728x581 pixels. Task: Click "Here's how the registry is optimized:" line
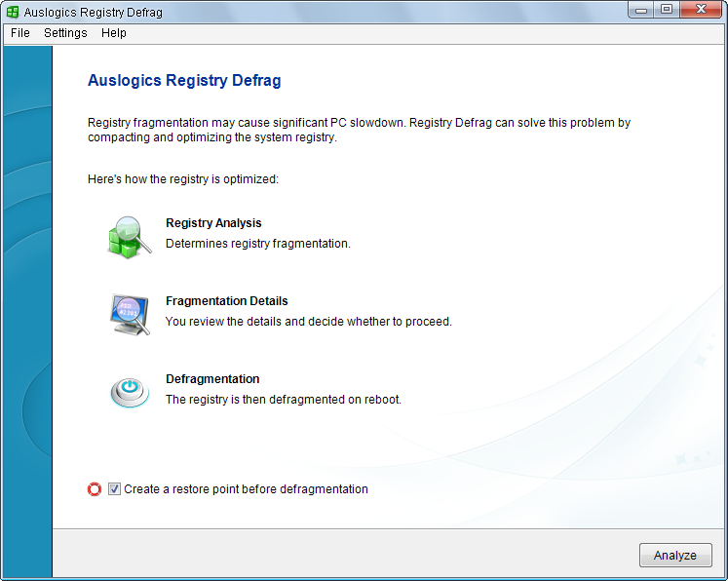point(183,179)
